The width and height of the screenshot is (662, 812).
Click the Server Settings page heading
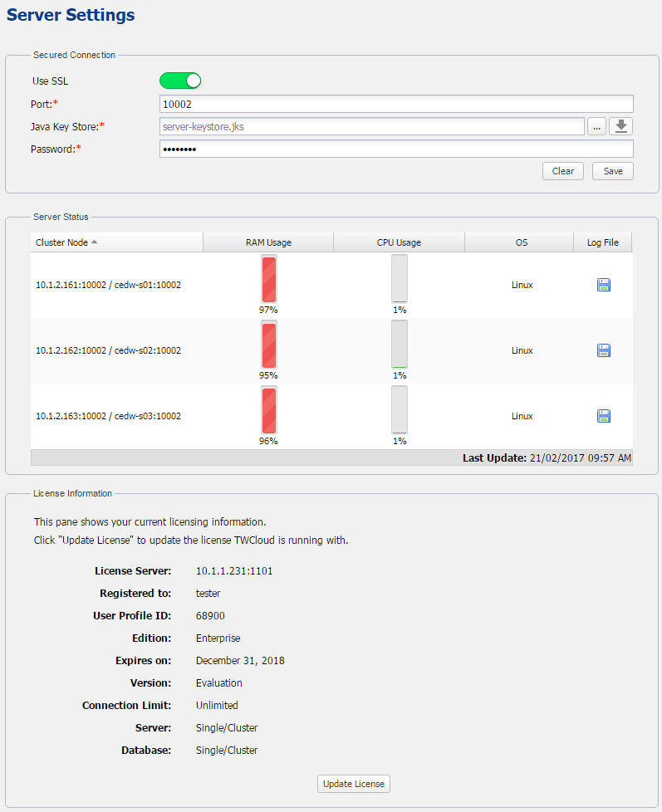tap(71, 15)
